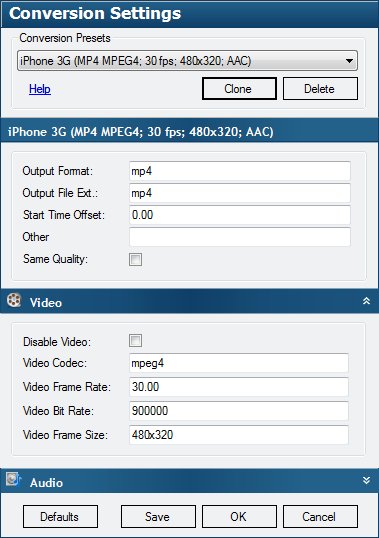Save the conversion preset
This screenshot has height=538, width=379.
coord(158,517)
